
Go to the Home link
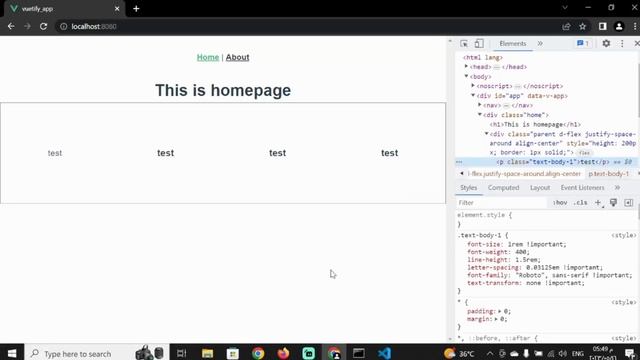208,58
